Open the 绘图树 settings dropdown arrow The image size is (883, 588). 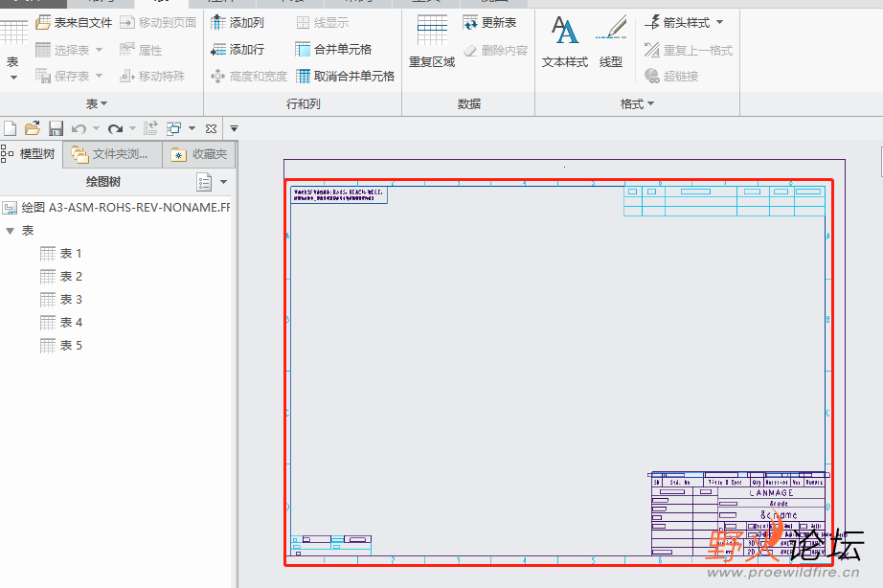click(223, 182)
